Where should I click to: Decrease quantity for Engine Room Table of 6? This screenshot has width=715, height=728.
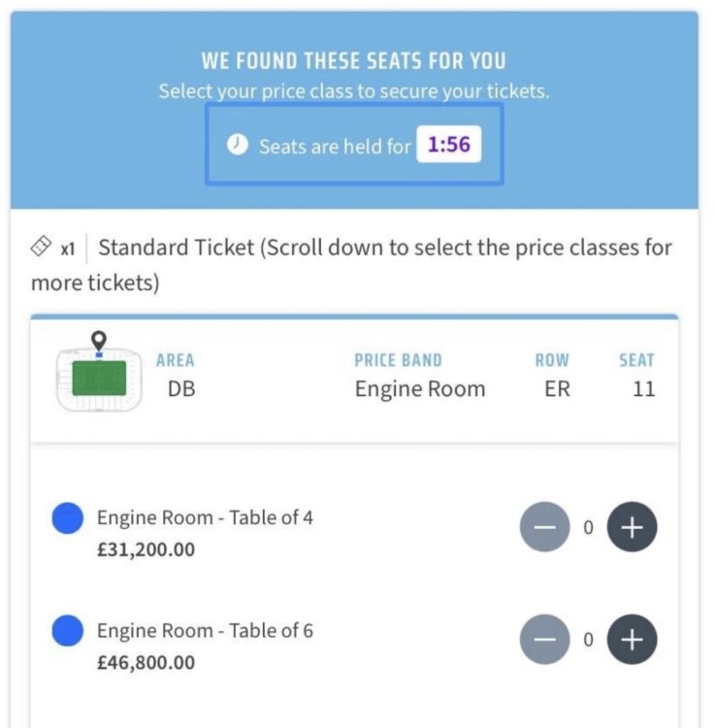coord(544,640)
